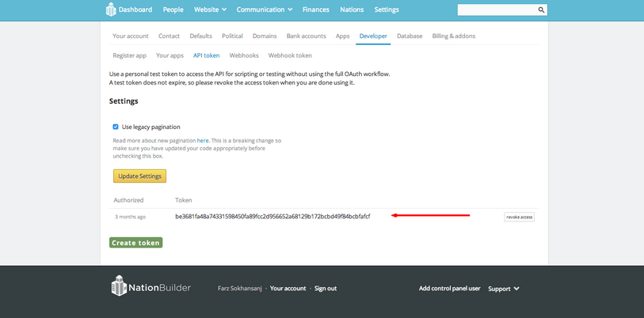This screenshot has height=318, width=644.
Task: Click the NationBuilder footer logo
Action: (151, 287)
